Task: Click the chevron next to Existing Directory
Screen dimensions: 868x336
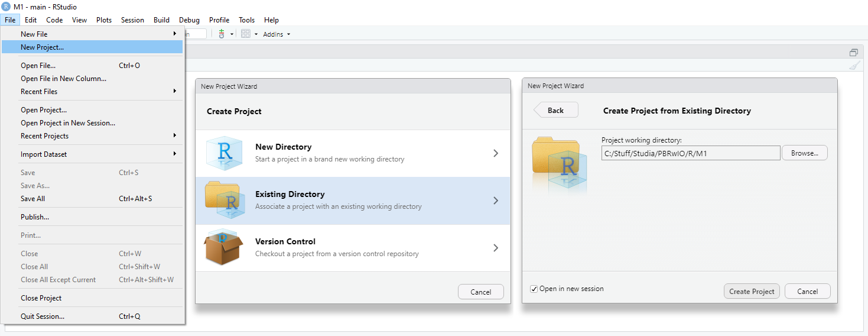Action: pyautogui.click(x=496, y=201)
